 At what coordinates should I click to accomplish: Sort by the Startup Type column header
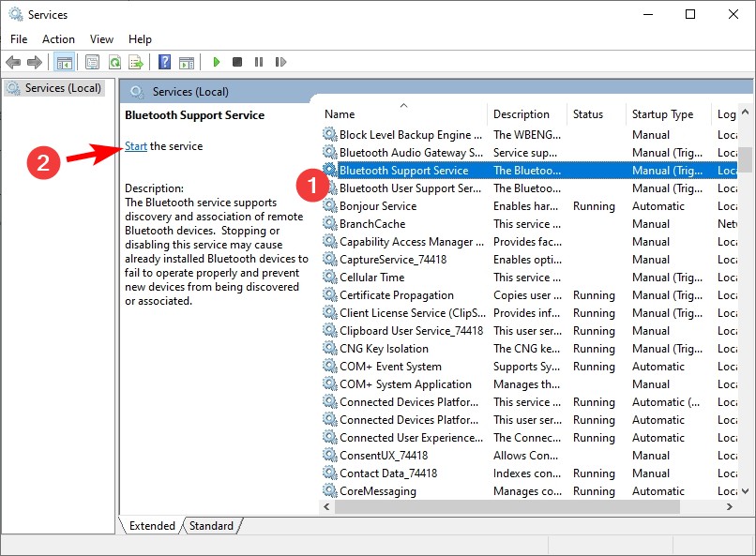(x=668, y=114)
